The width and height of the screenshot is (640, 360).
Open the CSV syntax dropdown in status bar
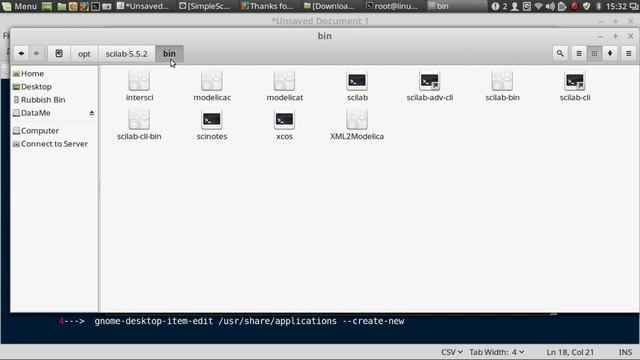(x=452, y=352)
